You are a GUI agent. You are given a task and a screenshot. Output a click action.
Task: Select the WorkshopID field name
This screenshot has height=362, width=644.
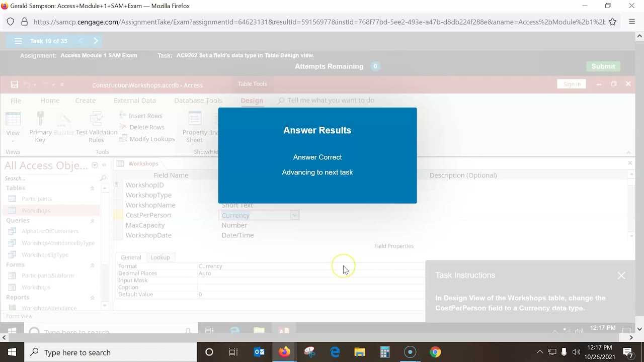(144, 185)
